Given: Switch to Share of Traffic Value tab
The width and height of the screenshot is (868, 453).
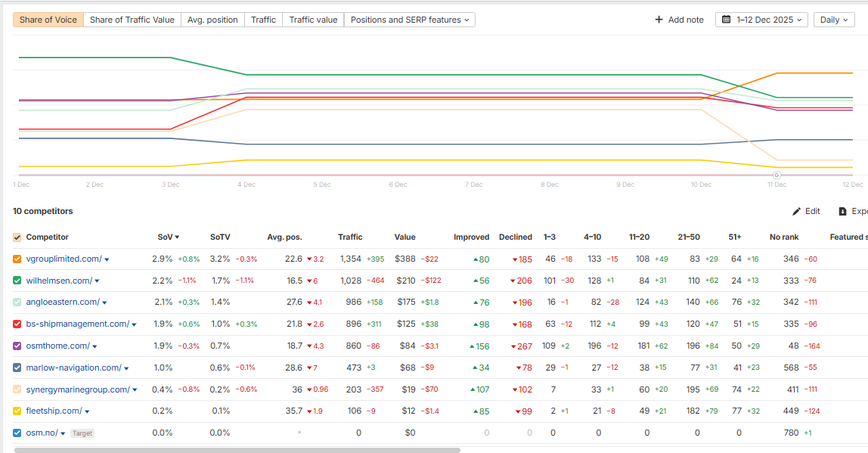Looking at the screenshot, I should pyautogui.click(x=132, y=20).
